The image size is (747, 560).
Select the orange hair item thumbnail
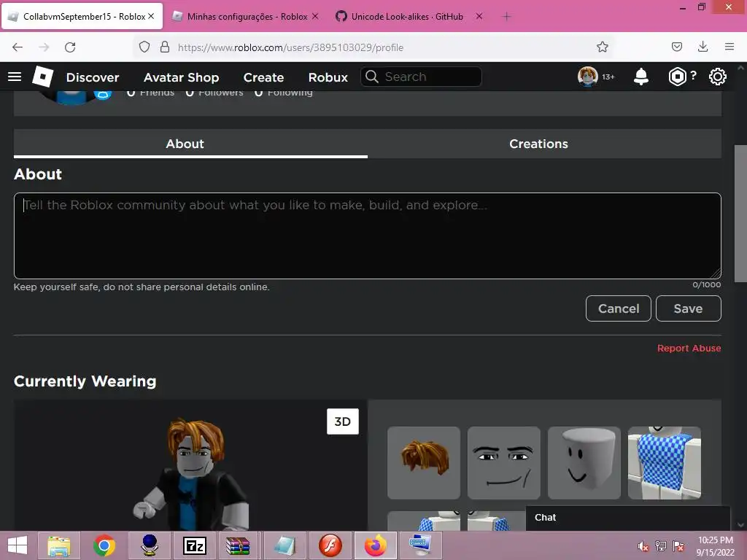[424, 463]
